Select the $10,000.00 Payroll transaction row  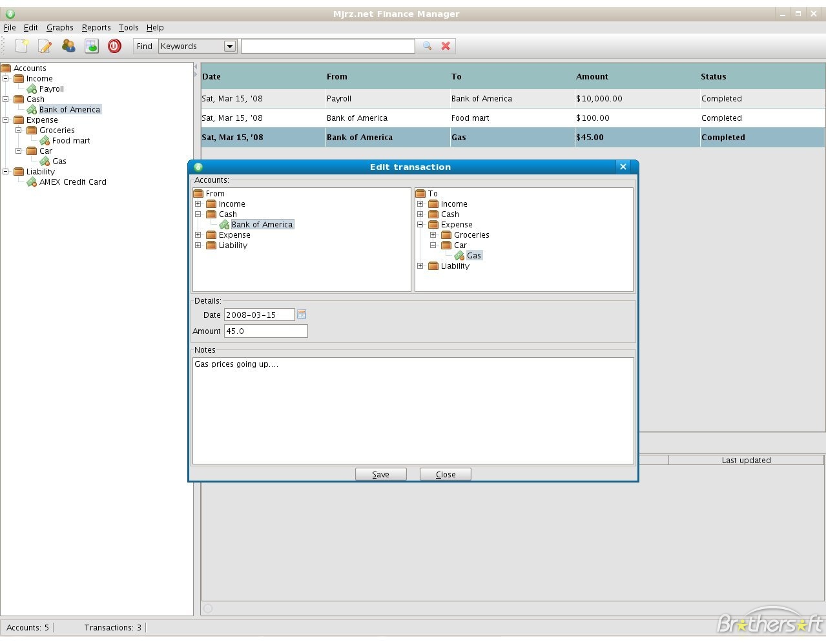pos(513,99)
